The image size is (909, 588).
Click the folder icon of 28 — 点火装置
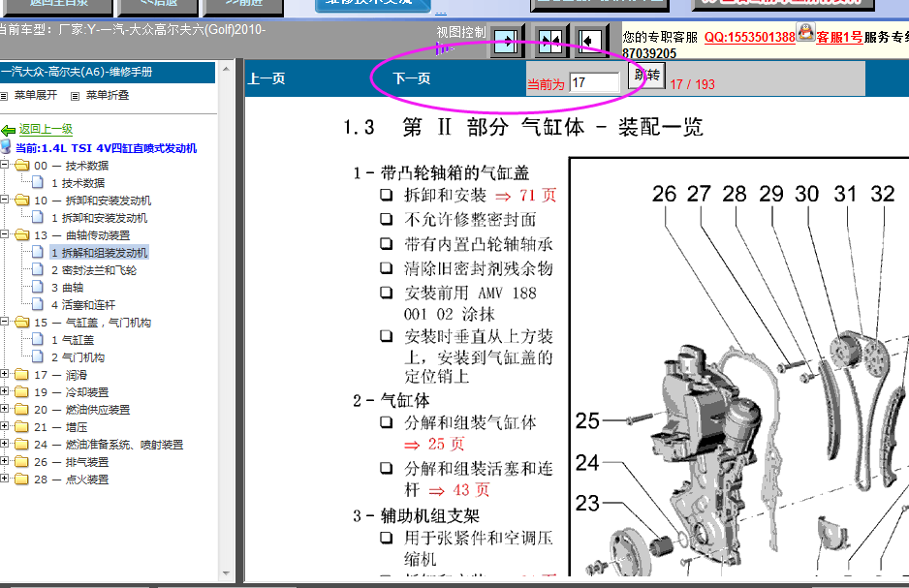(x=22, y=479)
